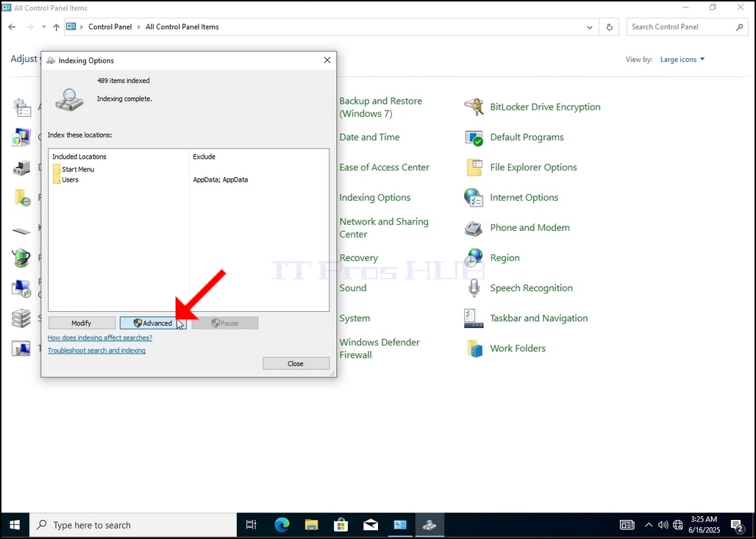This screenshot has width=756, height=539.
Task: Open the System item
Action: click(x=354, y=318)
